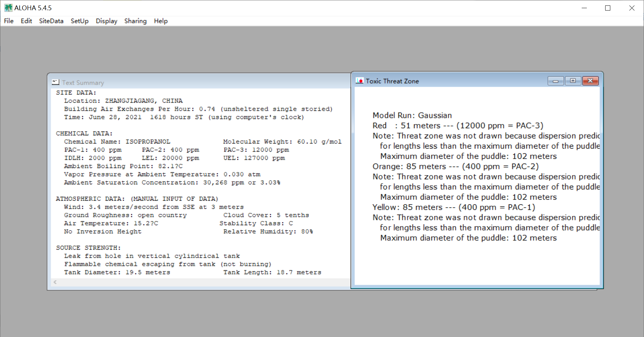Click 'Wind: 3.4 meters/second from SSE' line
This screenshot has height=337, width=644.
tap(154, 207)
